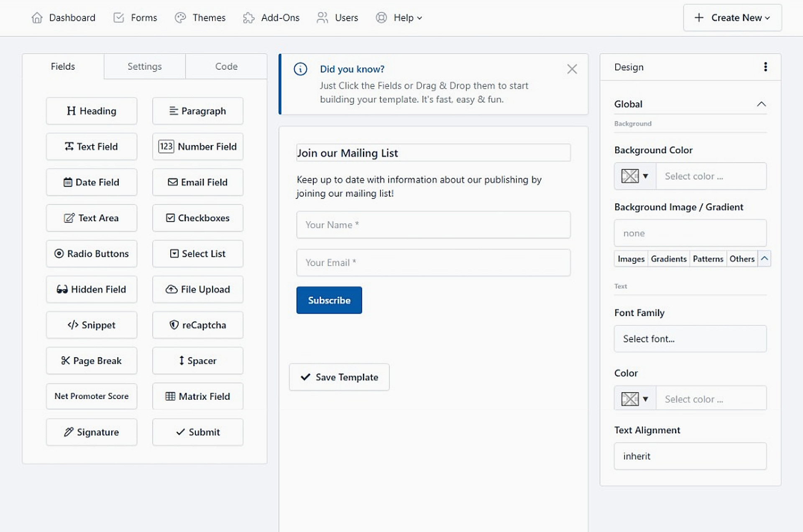The width and height of the screenshot is (803, 532).
Task: Switch to the Settings tab
Action: click(144, 66)
